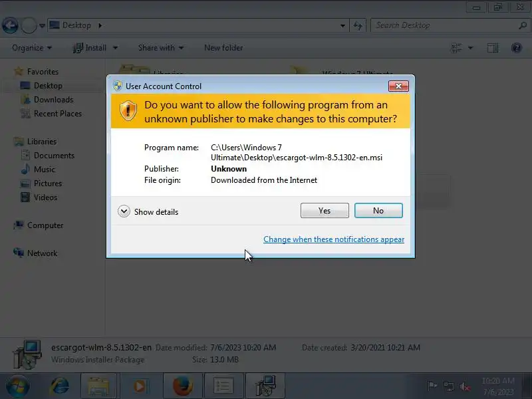Click the search magnifier icon

click(x=523, y=25)
